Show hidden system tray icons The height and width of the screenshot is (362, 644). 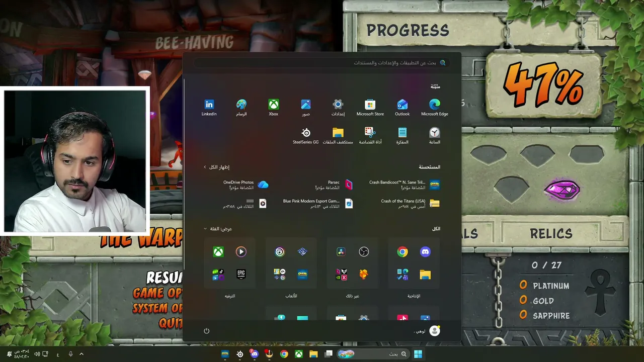pos(82,354)
